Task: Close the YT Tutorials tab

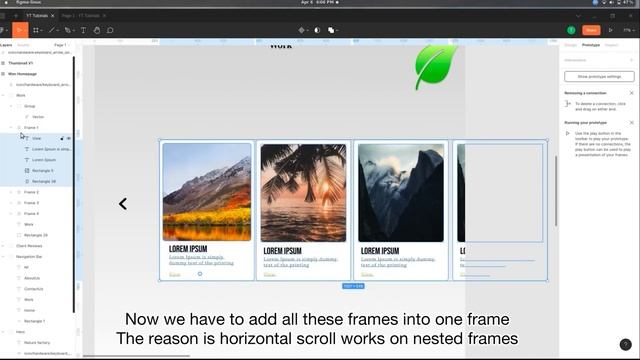Action: tap(53, 16)
